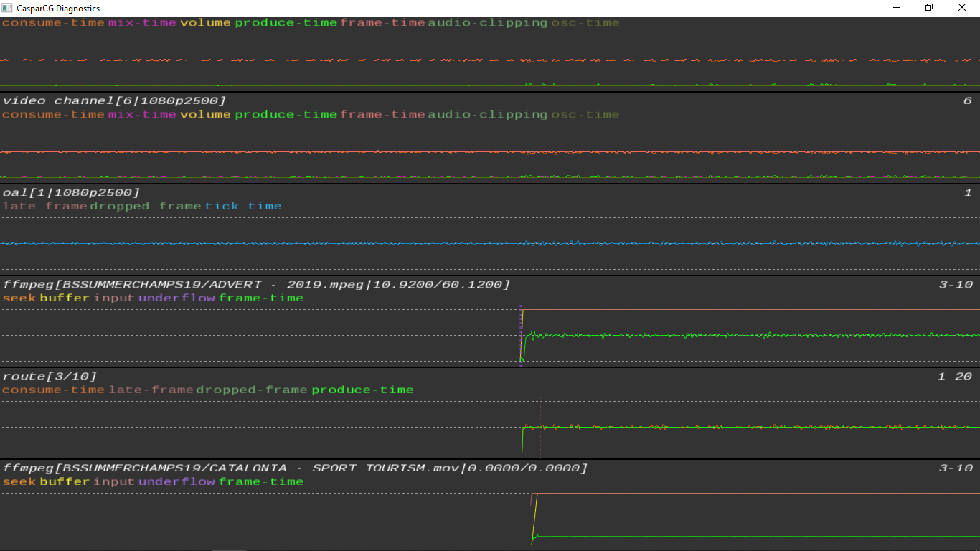The height and width of the screenshot is (551, 980).
Task: Select volume legend label in video_channel[6] panel
Action: pyautogui.click(x=206, y=115)
